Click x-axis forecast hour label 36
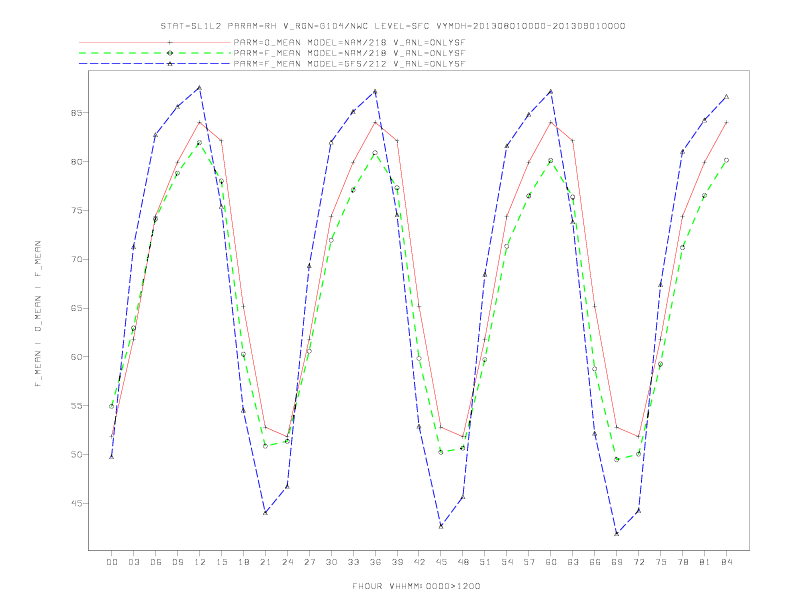Viewport: 792px width, 612px height. (x=375, y=562)
